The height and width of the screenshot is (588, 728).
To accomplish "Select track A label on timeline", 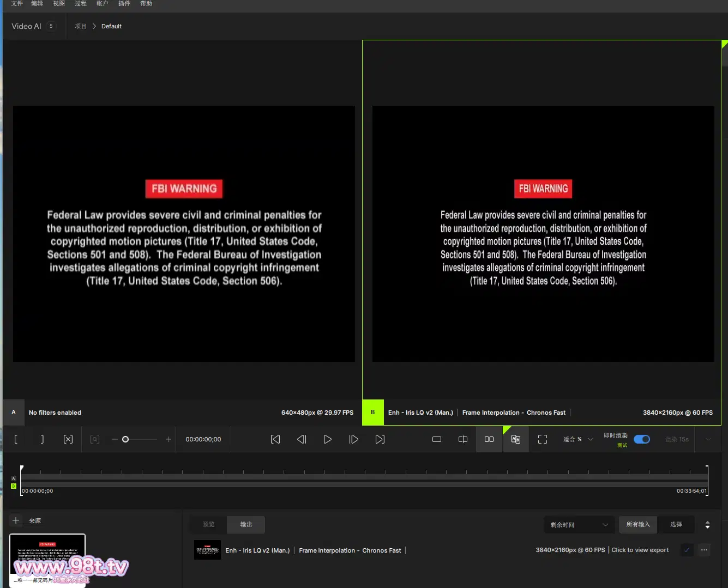I will tap(14, 478).
